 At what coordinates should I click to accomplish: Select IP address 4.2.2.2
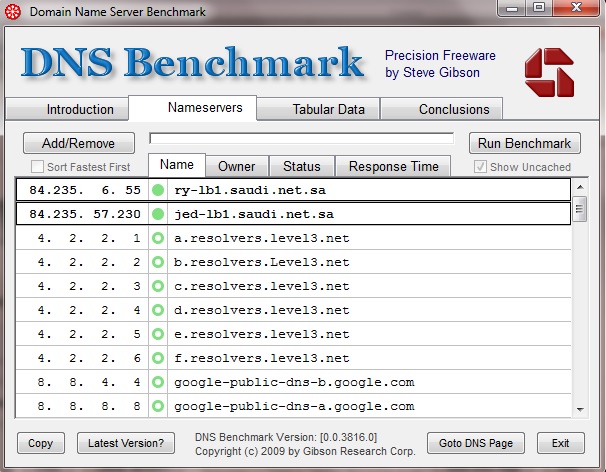coord(89,262)
